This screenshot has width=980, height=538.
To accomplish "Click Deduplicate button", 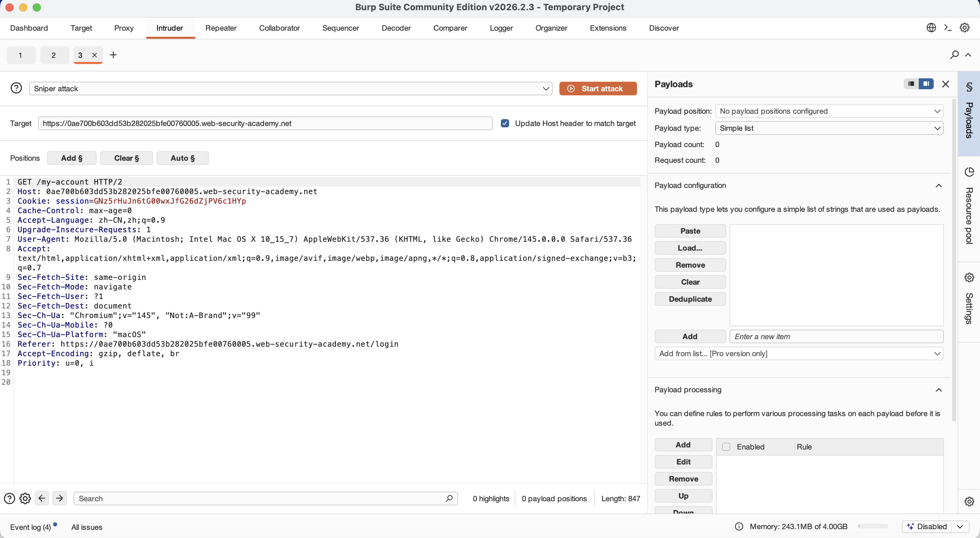I will pos(690,299).
